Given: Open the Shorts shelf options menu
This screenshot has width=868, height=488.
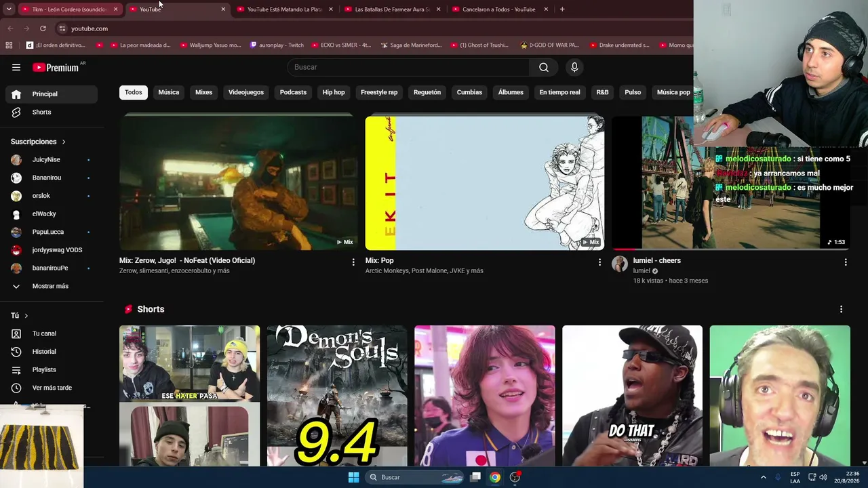Looking at the screenshot, I should (x=842, y=309).
